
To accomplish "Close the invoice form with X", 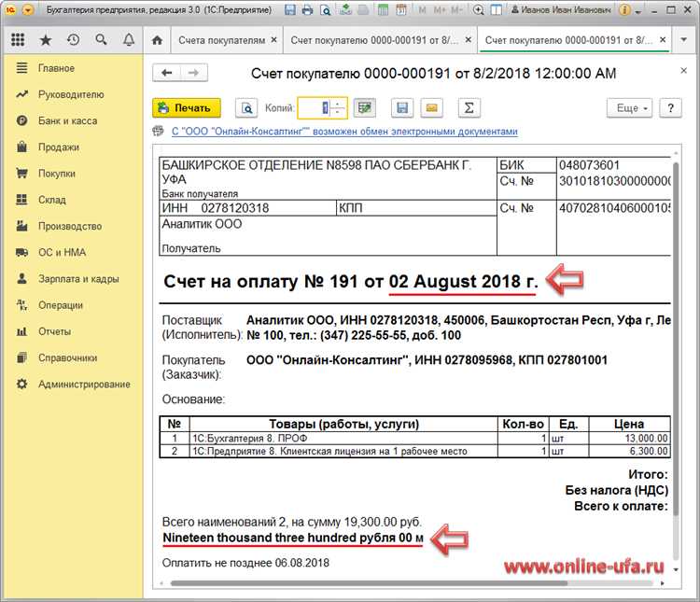I will click(x=683, y=71).
